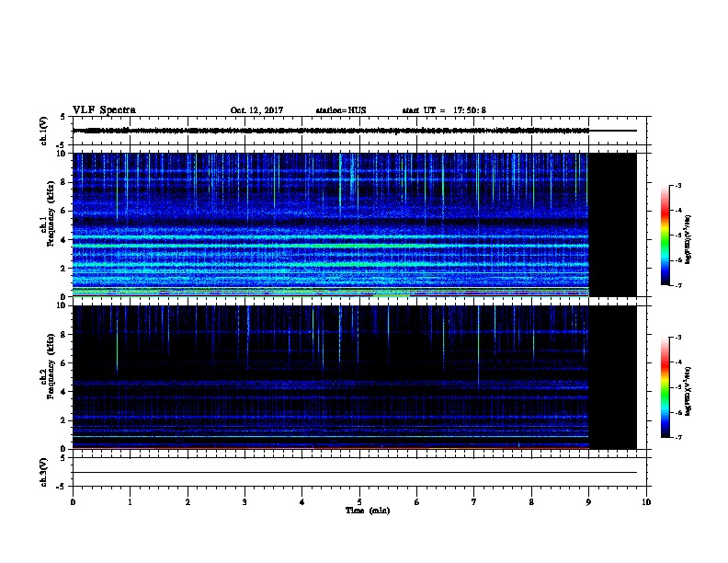Screen dimensions: 728x563
Task: Click time axis tick label "0"
Action: click(73, 502)
